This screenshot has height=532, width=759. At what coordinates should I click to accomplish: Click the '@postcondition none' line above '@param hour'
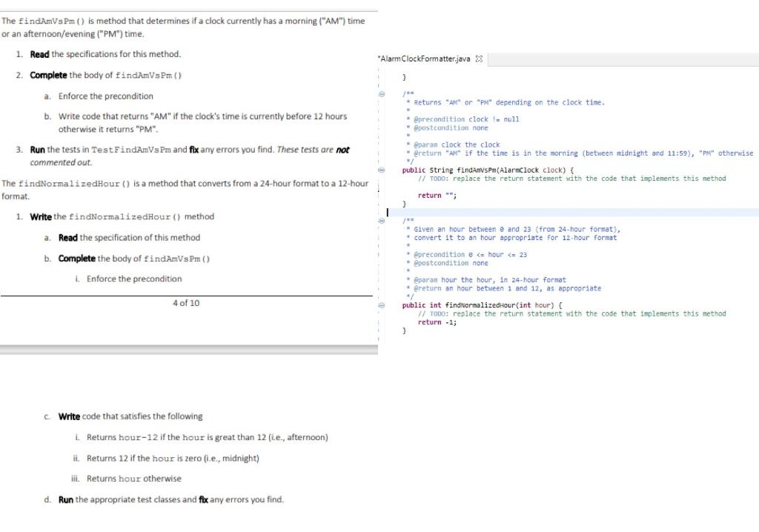pos(447,263)
